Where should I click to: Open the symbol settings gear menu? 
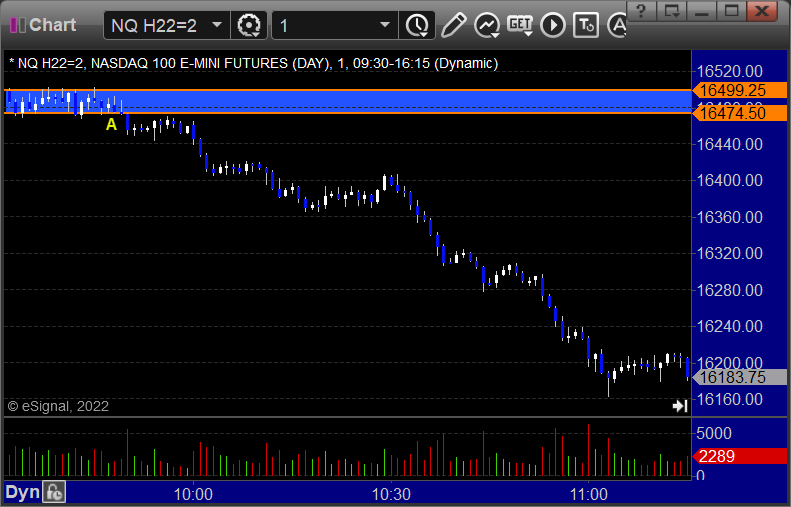point(249,25)
